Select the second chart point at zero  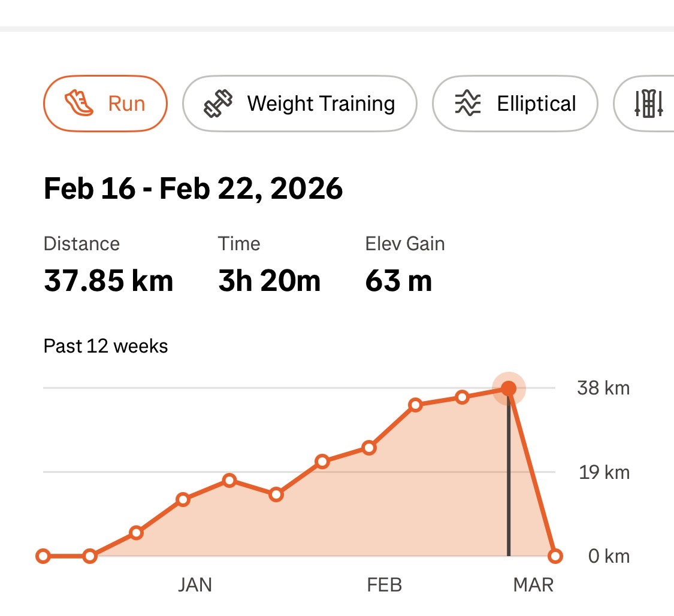[90, 556]
